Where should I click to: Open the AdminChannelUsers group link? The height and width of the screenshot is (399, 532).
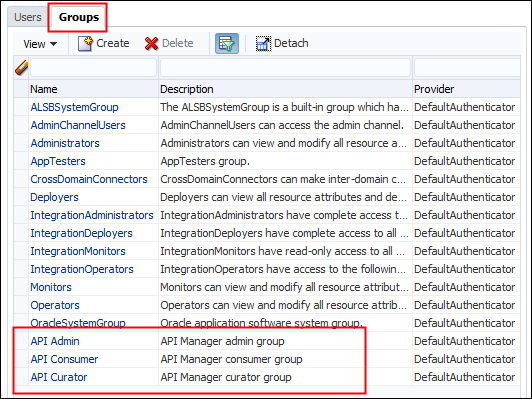click(78, 125)
